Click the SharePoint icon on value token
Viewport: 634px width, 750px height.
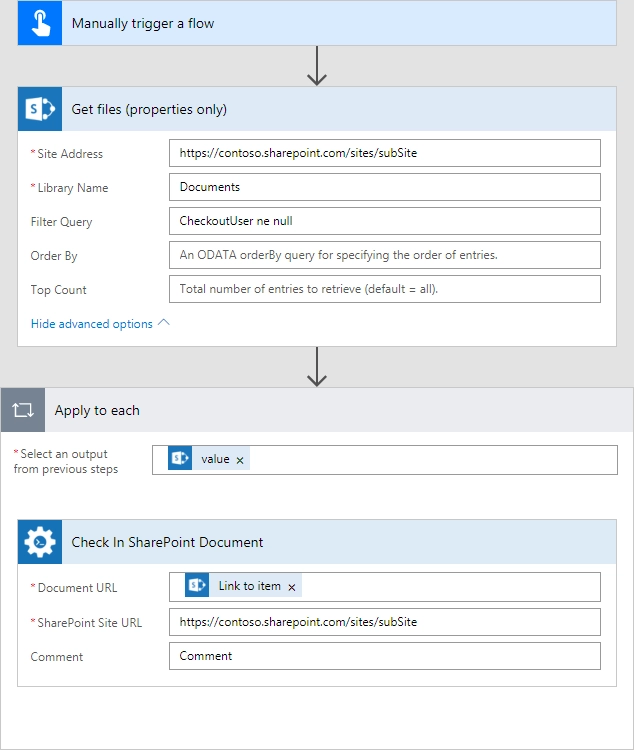pos(180,458)
